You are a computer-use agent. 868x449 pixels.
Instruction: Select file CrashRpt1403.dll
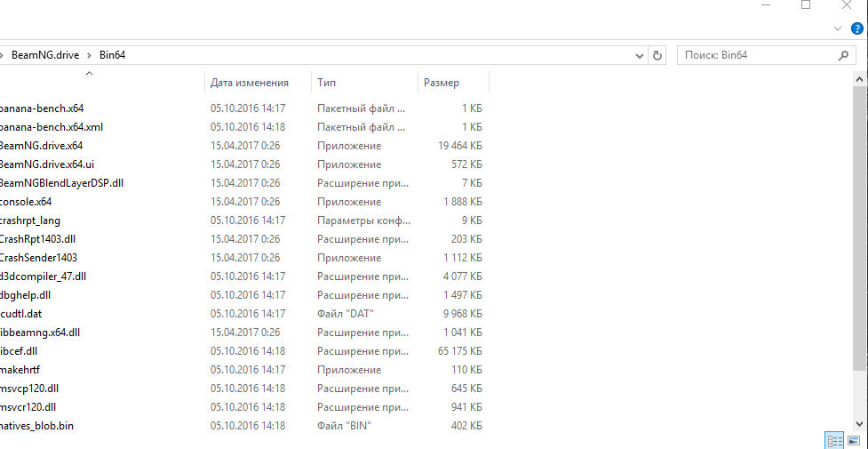coord(37,239)
